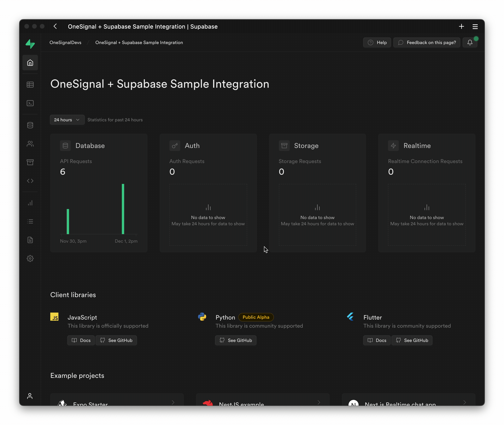Open the notifications bell icon

click(x=470, y=43)
